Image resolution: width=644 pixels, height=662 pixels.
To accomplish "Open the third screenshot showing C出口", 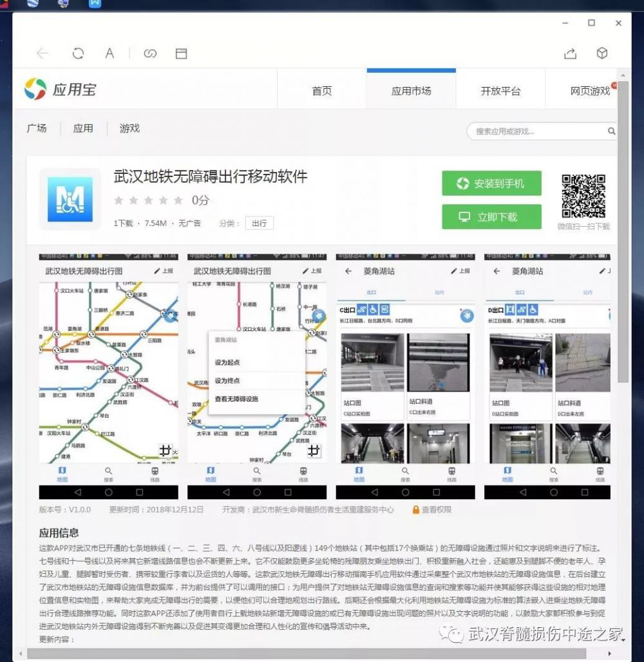I will pyautogui.click(x=406, y=376).
